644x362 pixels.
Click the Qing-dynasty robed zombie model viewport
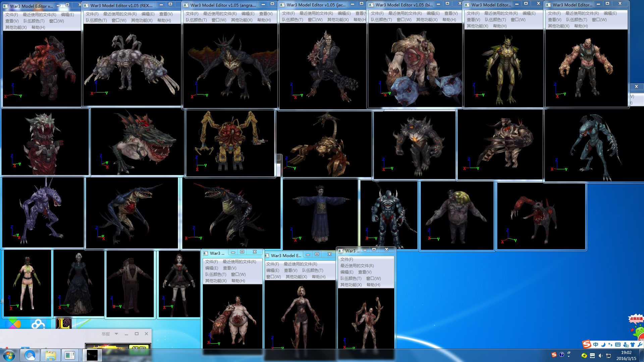[320, 215]
